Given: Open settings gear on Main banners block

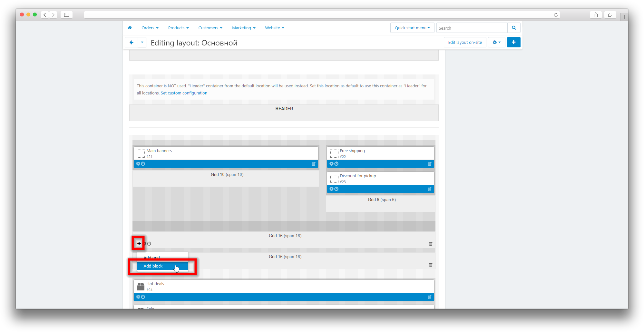Looking at the screenshot, I should click(138, 164).
